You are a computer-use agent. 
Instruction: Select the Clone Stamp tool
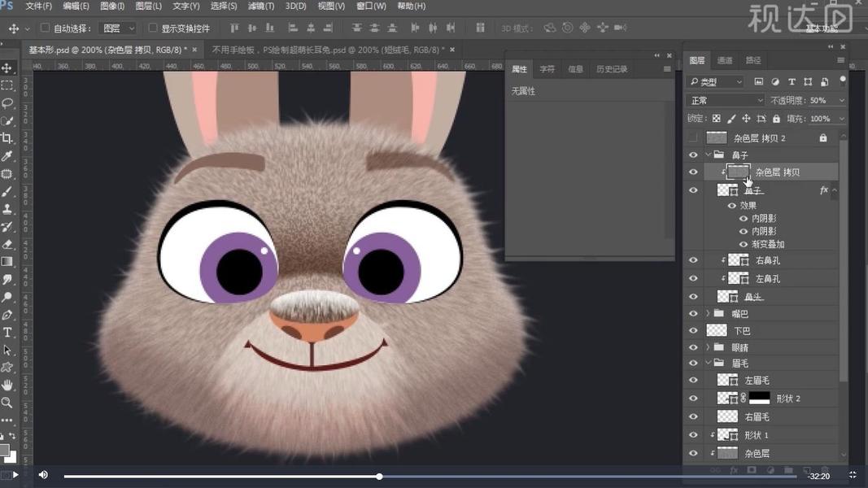click(7, 209)
